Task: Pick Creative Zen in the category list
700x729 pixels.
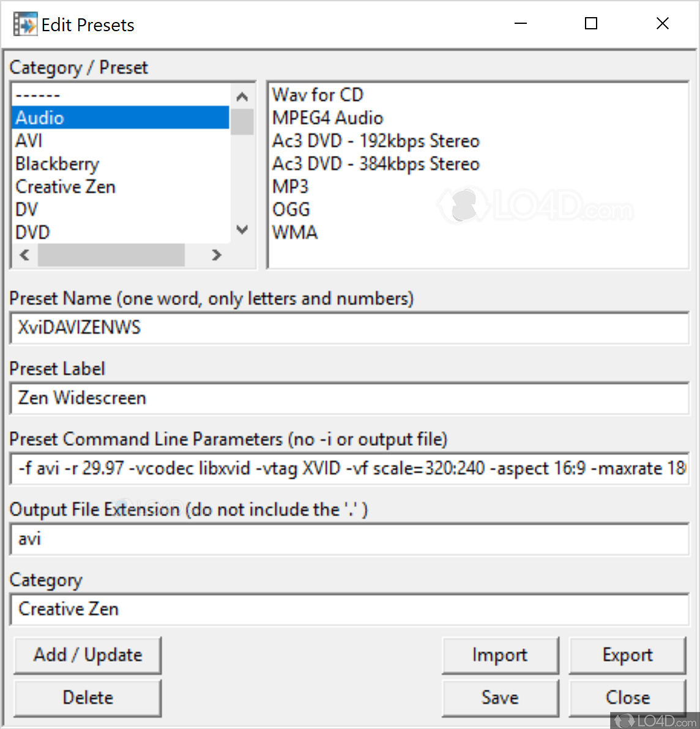Action: (x=121, y=187)
